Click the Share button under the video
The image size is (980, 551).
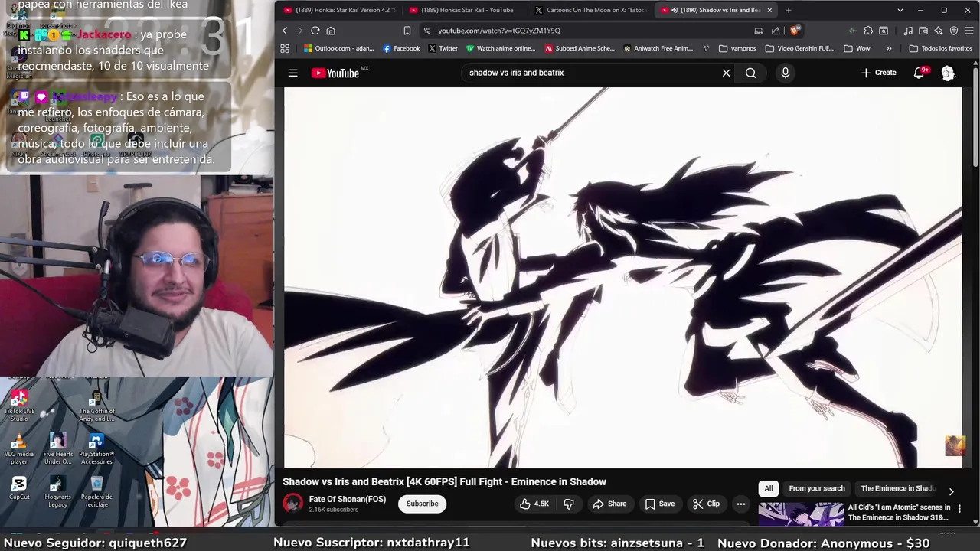pyautogui.click(x=609, y=504)
